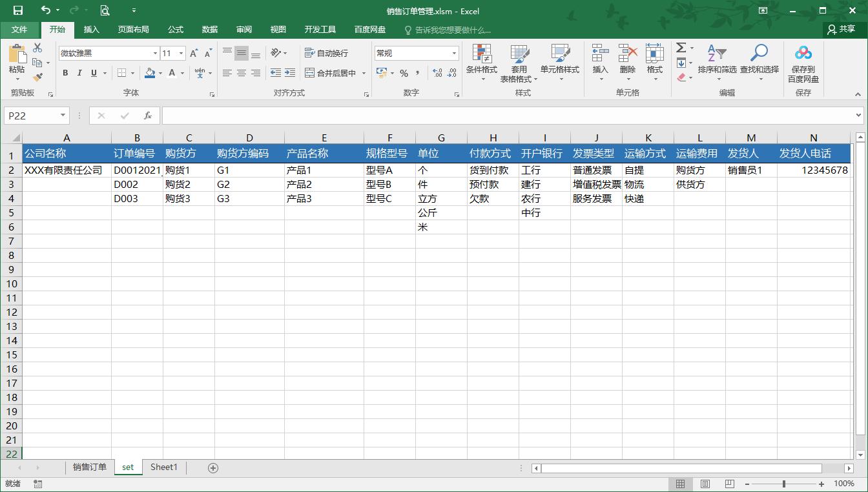Switch to the 销售订单 sheet tab
The width and height of the screenshot is (868, 492).
[x=89, y=467]
